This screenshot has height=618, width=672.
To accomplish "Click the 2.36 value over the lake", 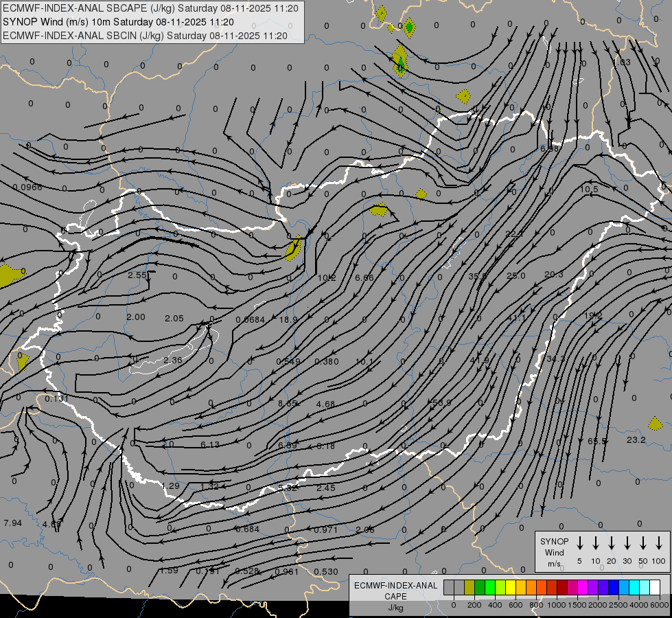I will point(173,360).
